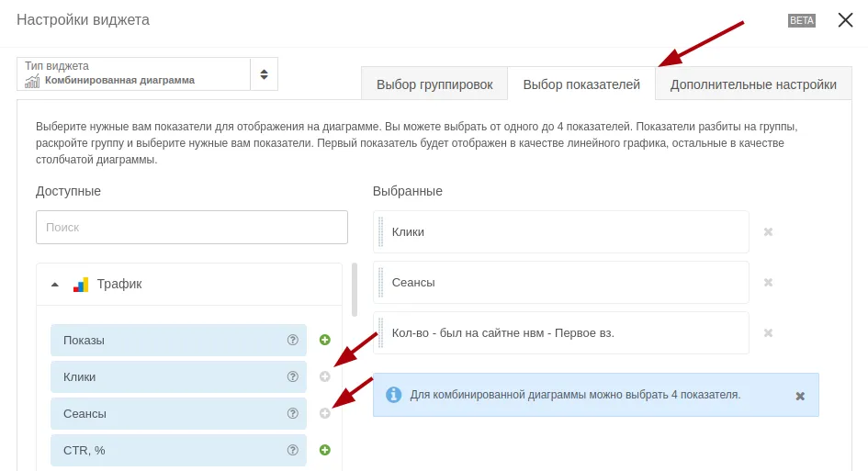This screenshot has height=471, width=868.
Task: Click the drag handle of selected Сеансы
Action: tap(381, 282)
